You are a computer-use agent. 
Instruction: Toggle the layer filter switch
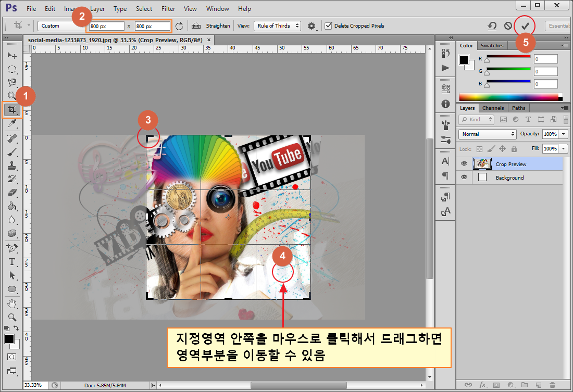point(566,119)
